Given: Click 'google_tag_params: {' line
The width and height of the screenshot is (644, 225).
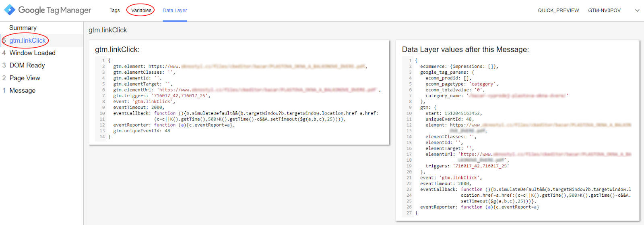Looking at the screenshot, I should (x=447, y=73).
